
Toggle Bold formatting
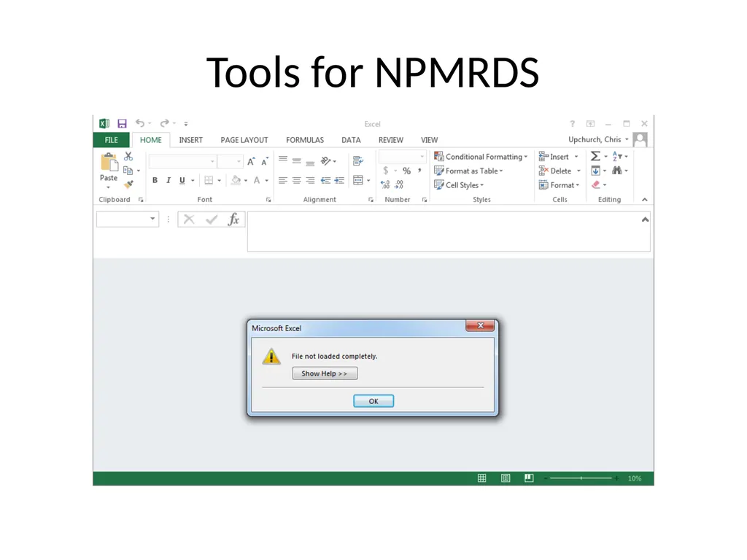[x=155, y=181]
